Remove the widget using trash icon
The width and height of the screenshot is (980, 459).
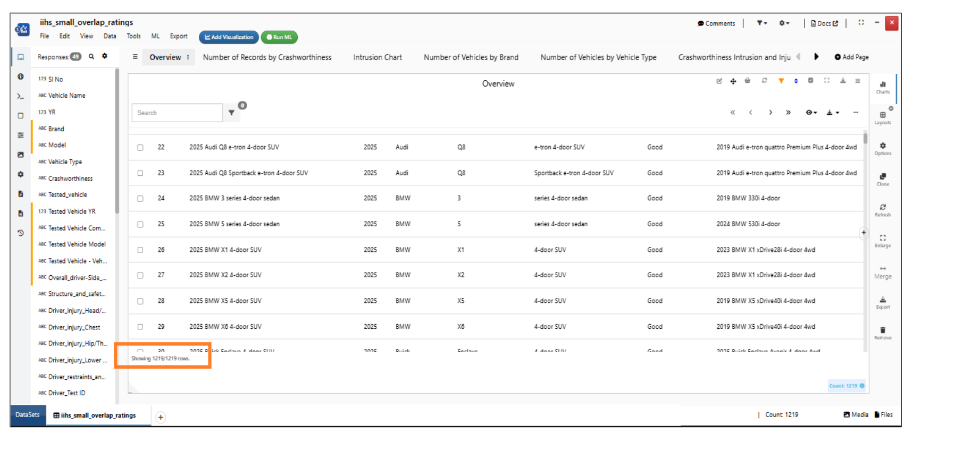[883, 333]
